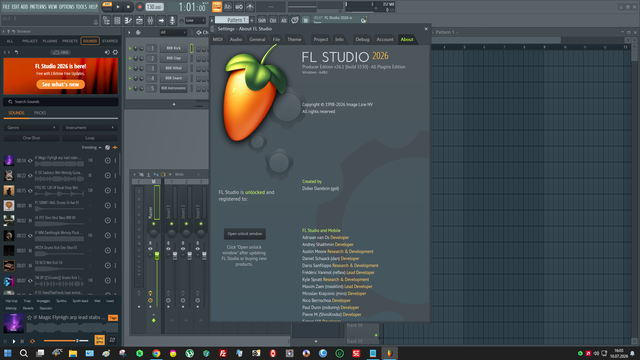The height and width of the screenshot is (360, 640).
Task: Open the Wide mixer layout dropdown
Action: point(186,175)
